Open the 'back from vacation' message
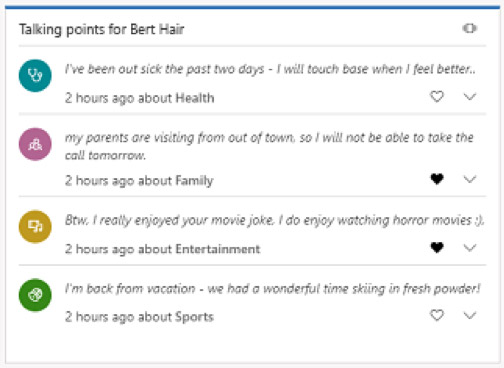504x368 pixels. click(x=272, y=289)
